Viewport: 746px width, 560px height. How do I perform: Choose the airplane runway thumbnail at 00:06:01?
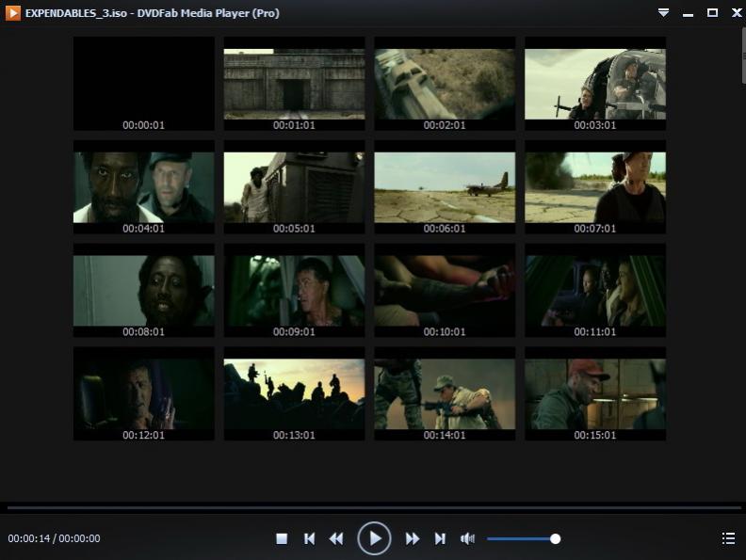point(445,187)
